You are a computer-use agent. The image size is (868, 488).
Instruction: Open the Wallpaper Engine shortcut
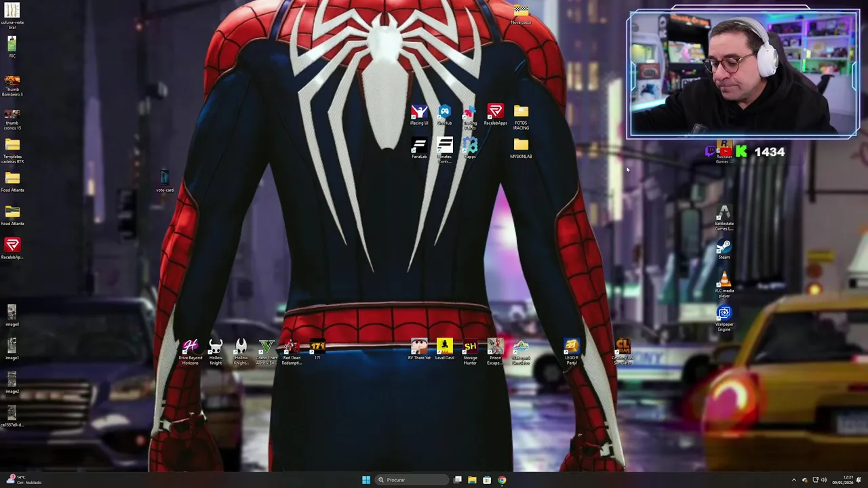point(724,319)
